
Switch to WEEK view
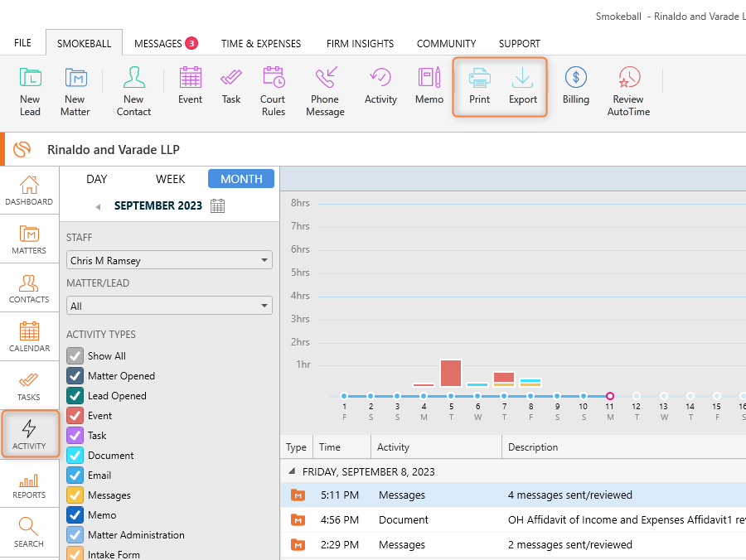[x=170, y=179]
